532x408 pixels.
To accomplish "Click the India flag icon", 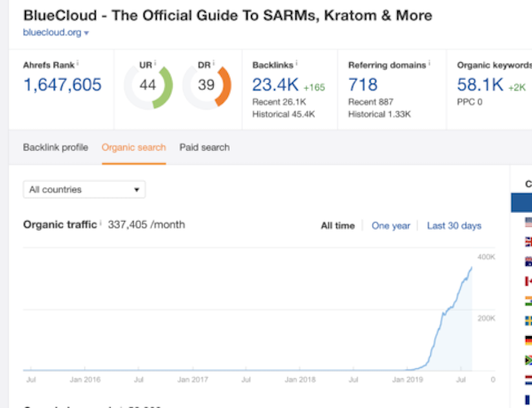I will click(528, 301).
